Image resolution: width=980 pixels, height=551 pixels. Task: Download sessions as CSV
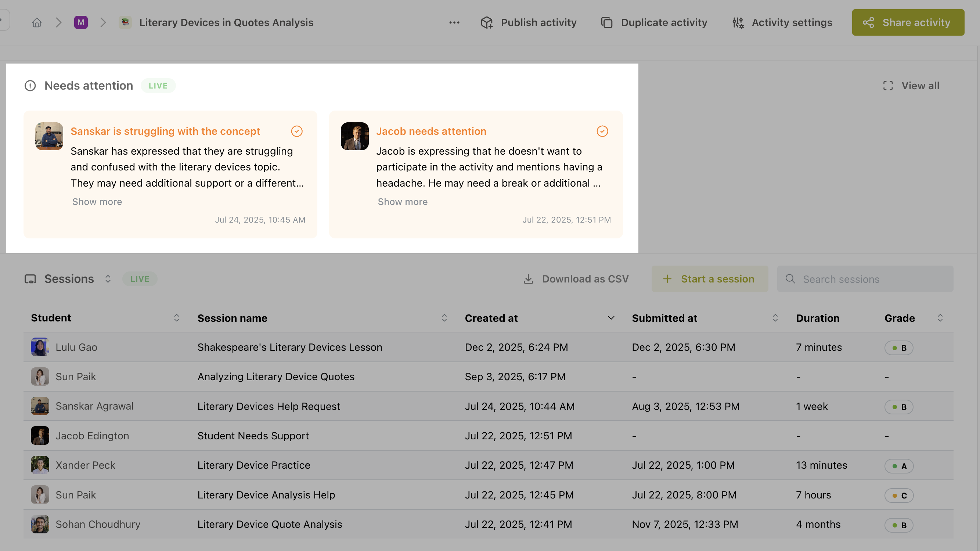pos(576,279)
